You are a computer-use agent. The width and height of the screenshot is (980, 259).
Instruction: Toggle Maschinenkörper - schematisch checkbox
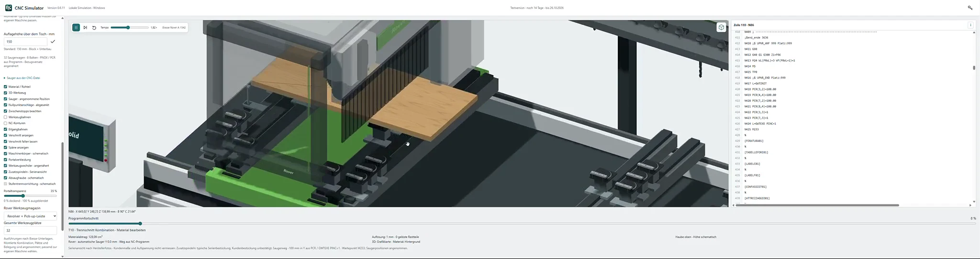tap(5, 153)
